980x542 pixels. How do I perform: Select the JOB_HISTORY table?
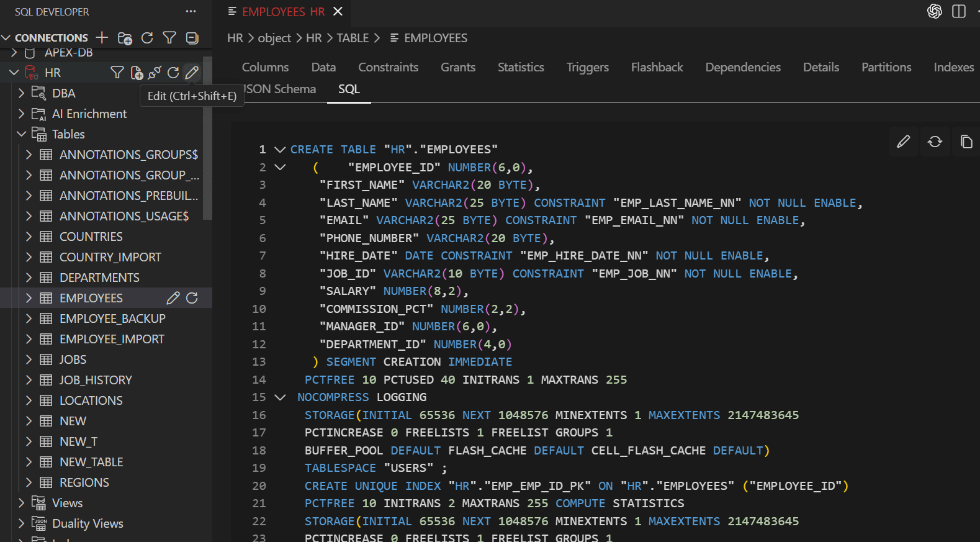coord(96,380)
